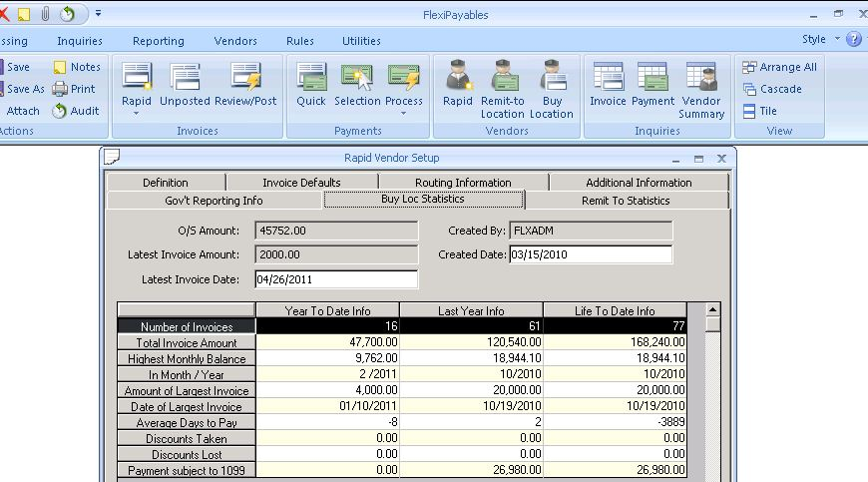Open the Quick Access Toolbar customize arrow
Image resolution: width=868 pixels, height=482 pixels.
click(x=97, y=14)
